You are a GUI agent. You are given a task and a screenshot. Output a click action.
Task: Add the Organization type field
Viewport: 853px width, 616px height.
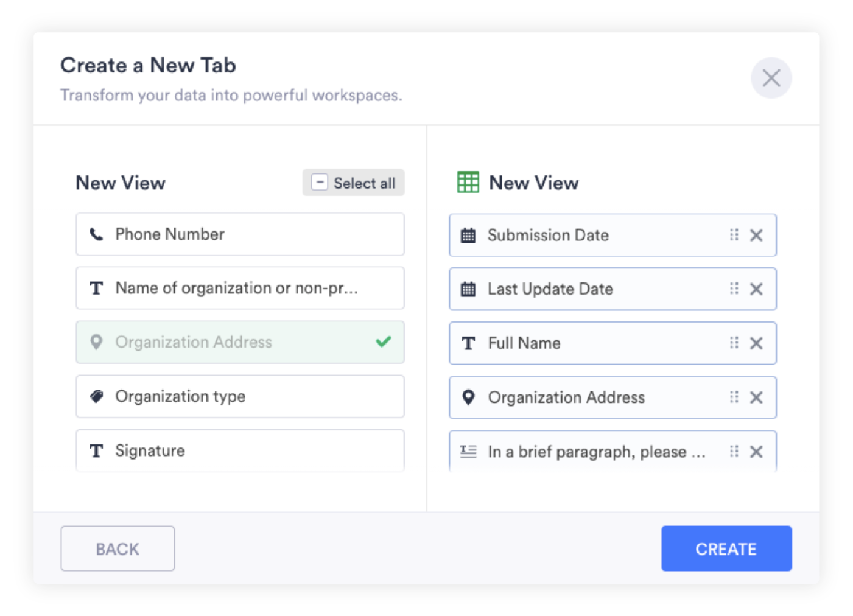click(x=240, y=396)
